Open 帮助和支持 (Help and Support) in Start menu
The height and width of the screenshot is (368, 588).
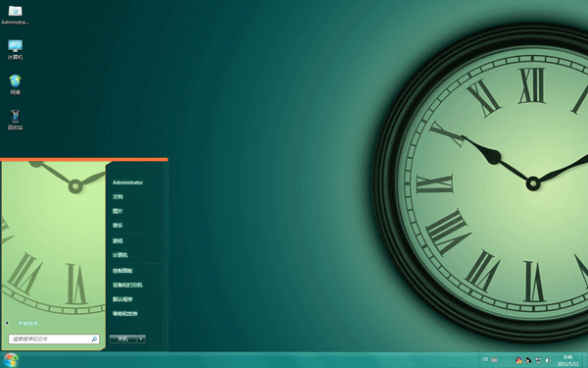pyautogui.click(x=124, y=314)
